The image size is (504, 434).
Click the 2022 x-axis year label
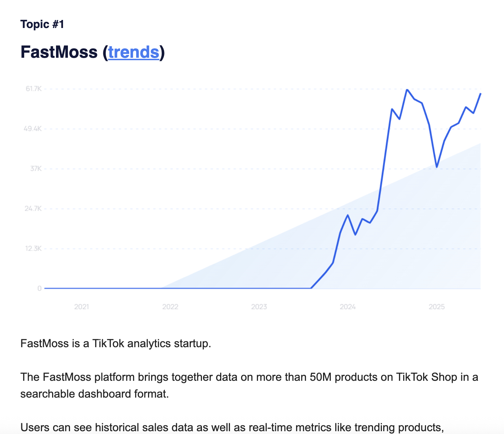pos(170,307)
